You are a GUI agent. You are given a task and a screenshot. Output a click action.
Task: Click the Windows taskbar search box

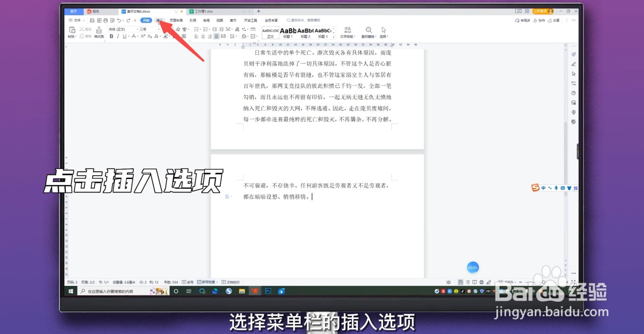[123, 291]
